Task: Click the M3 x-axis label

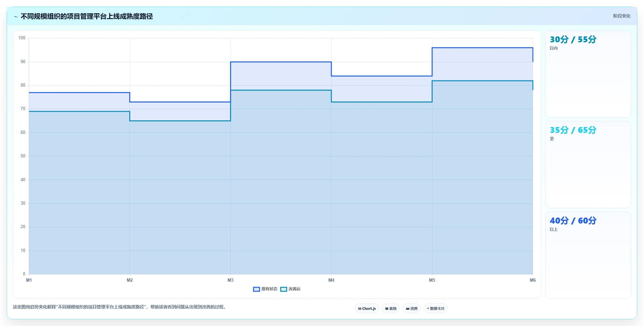Action: 230,280
